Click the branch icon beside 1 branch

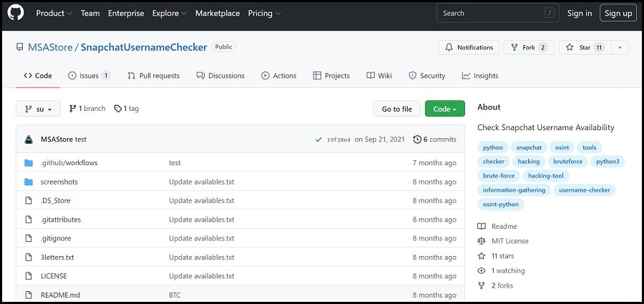pyautogui.click(x=73, y=109)
